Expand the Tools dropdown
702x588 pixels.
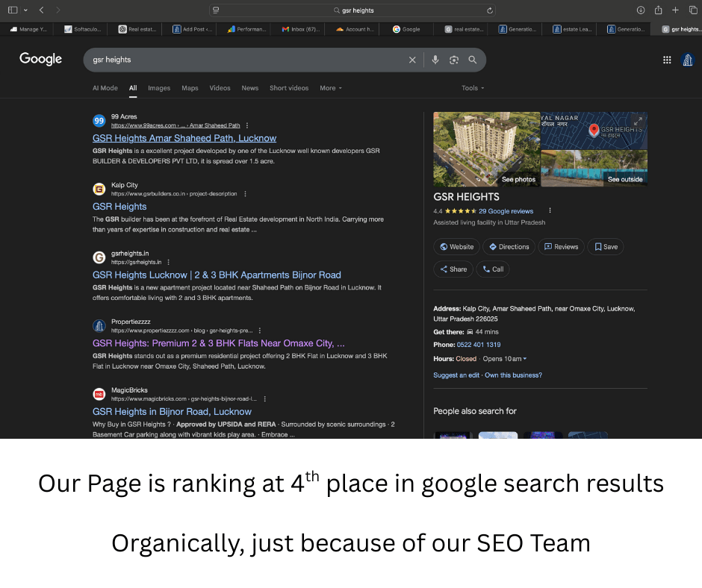coord(473,88)
